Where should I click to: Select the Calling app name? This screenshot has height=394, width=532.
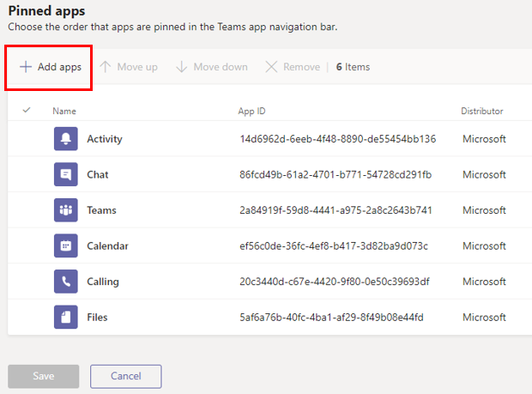pyautogui.click(x=103, y=282)
